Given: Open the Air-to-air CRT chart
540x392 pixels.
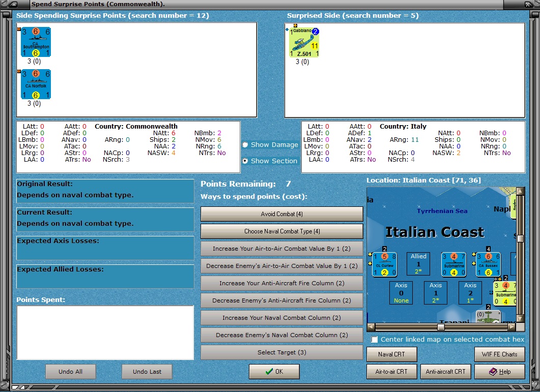Looking at the screenshot, I should (x=391, y=372).
